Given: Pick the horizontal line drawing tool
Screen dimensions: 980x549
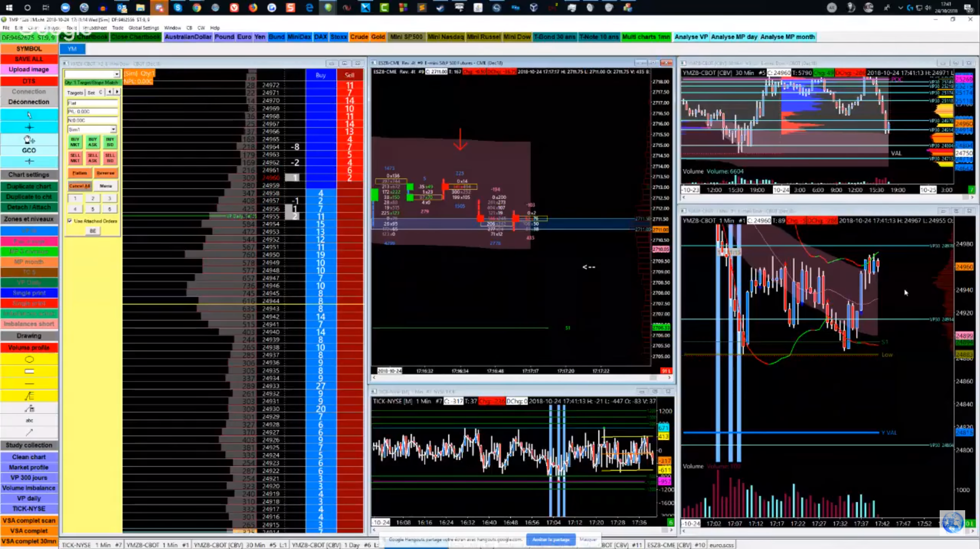Looking at the screenshot, I should coord(29,384).
